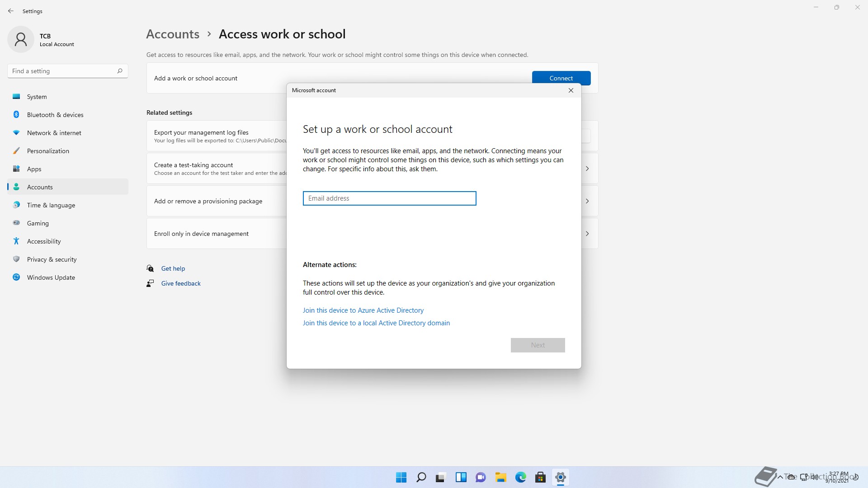Open the Chat app on the taskbar
The height and width of the screenshot is (488, 868).
(x=481, y=477)
